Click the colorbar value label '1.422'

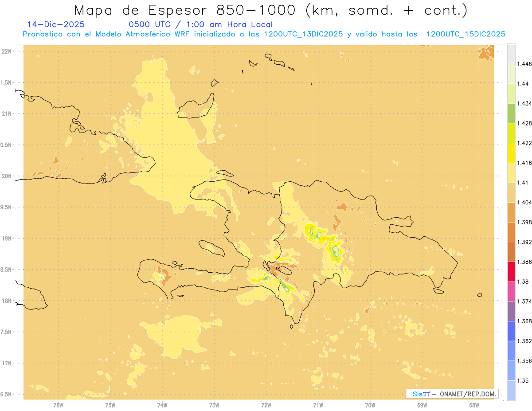point(524,143)
